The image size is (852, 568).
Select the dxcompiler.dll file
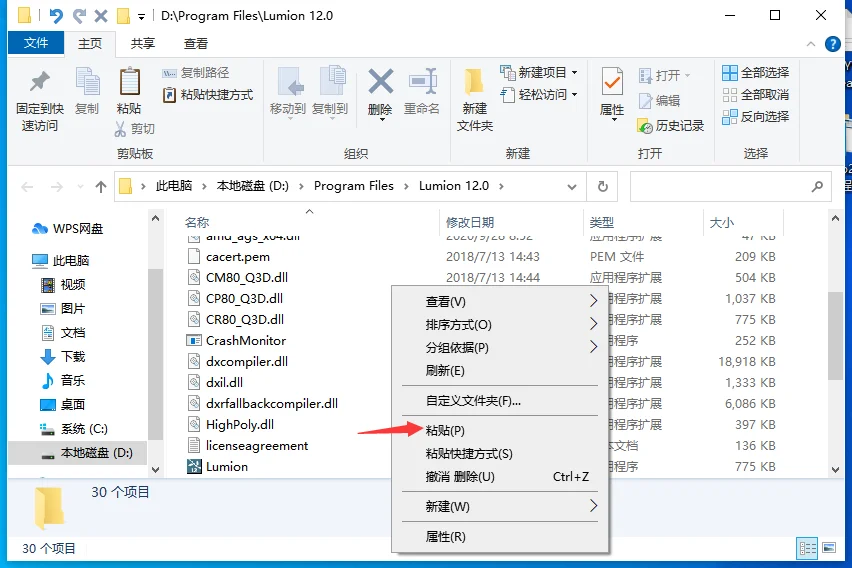237,361
